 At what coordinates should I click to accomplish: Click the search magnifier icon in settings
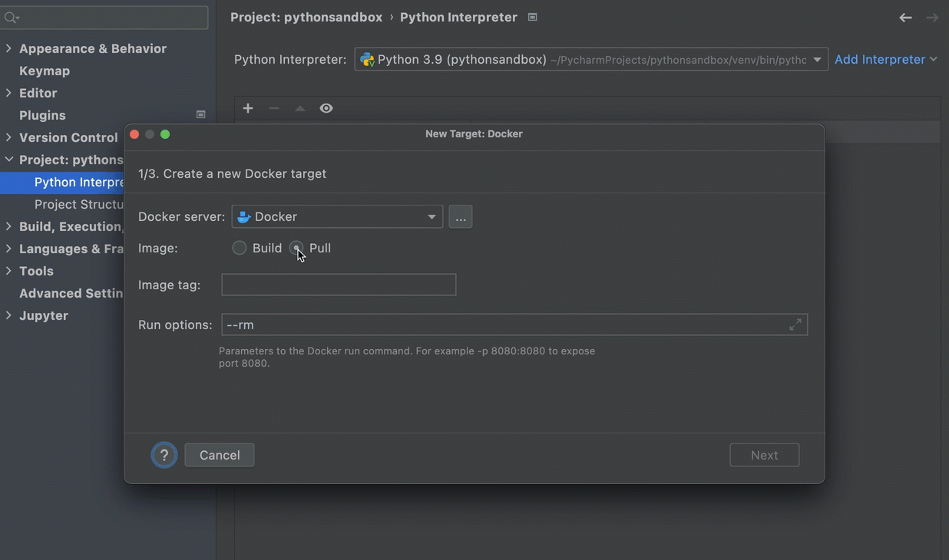tap(12, 17)
